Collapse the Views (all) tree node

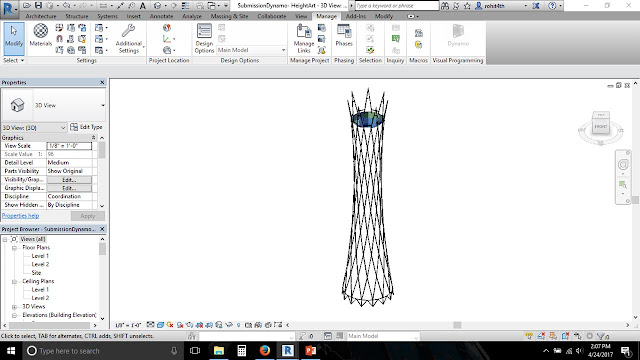pyautogui.click(x=5, y=239)
